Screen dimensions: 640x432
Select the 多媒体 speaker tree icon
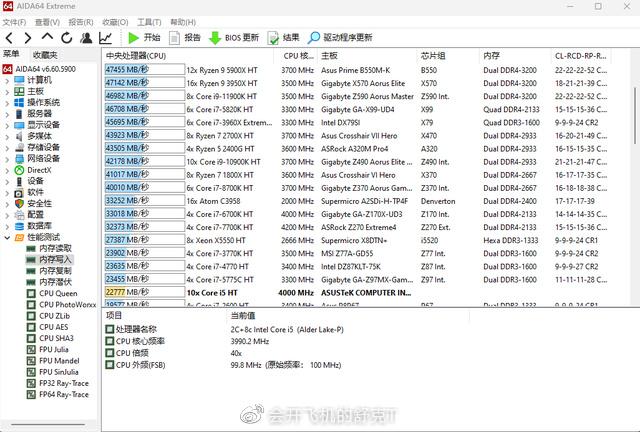click(x=19, y=136)
